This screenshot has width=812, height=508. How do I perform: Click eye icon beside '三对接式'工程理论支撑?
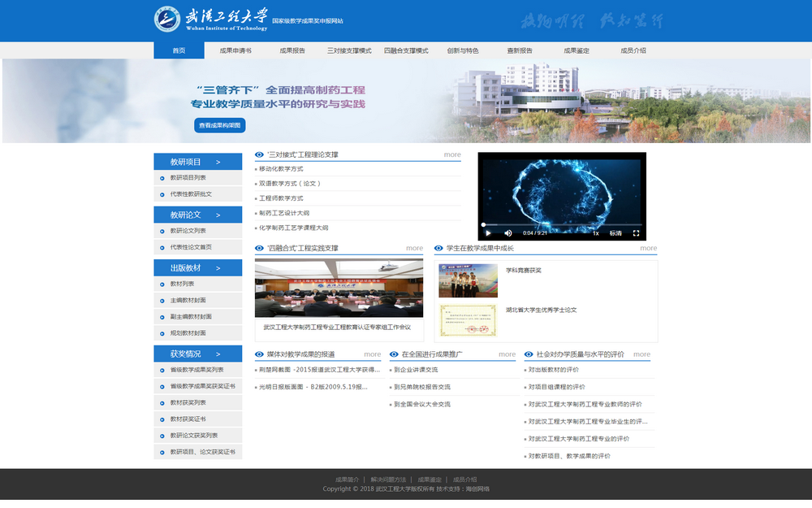pyautogui.click(x=260, y=154)
